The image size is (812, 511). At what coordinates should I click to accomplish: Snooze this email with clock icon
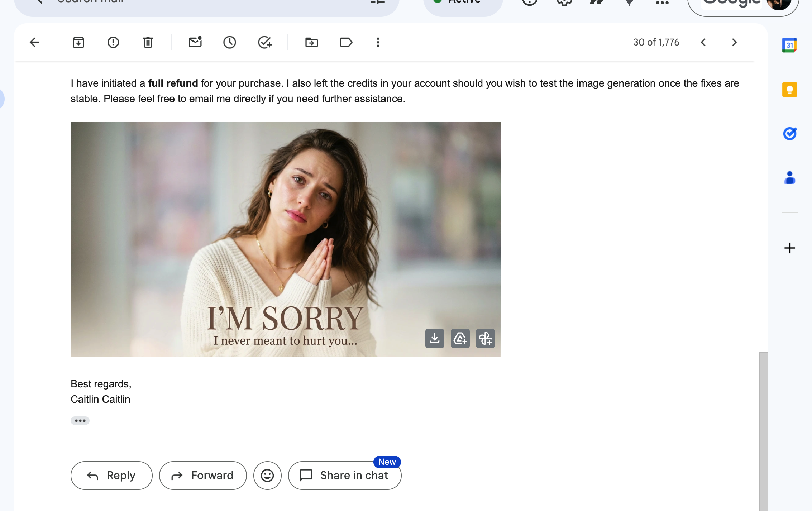(229, 42)
